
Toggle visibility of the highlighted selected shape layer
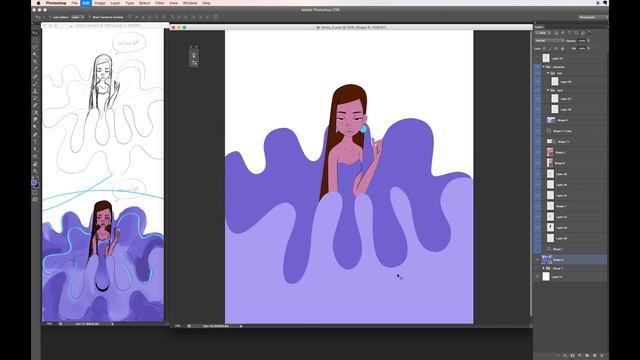538,260
